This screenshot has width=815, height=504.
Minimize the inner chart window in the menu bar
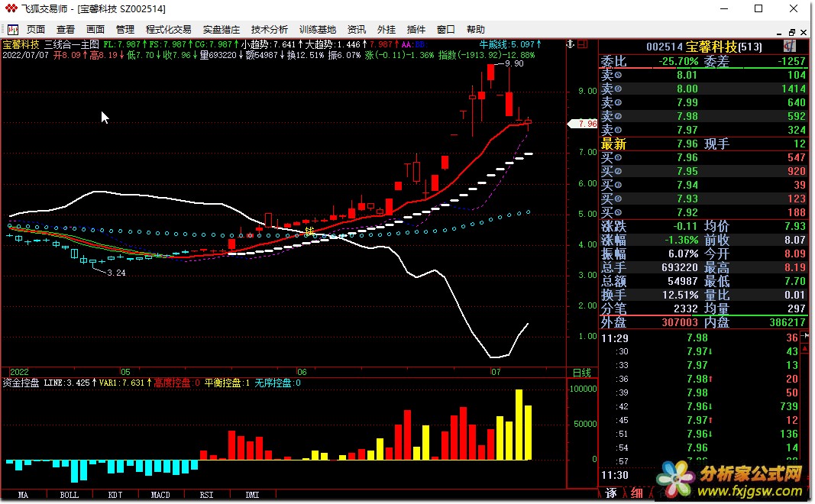[x=780, y=32]
